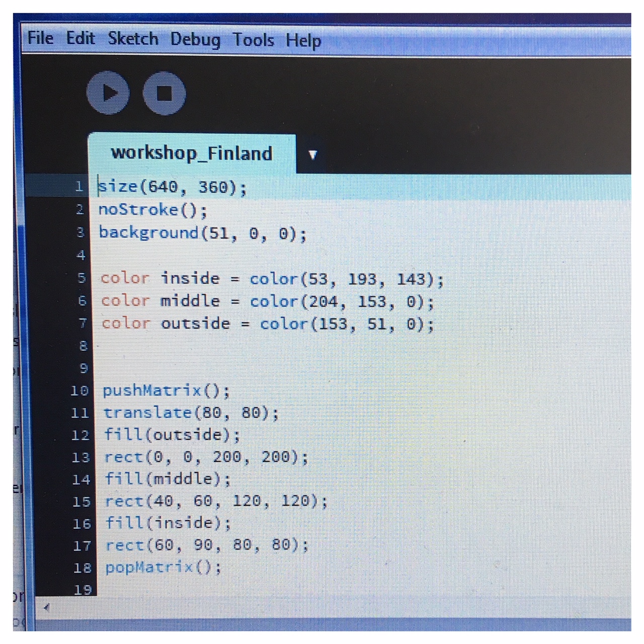The height and width of the screenshot is (644, 644).
Task: Open the Edit menu
Action: click(x=80, y=38)
